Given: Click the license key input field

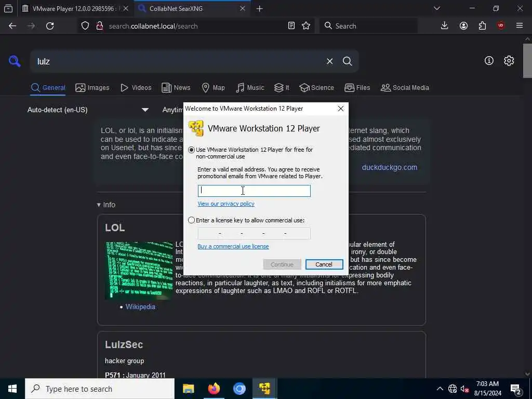Looking at the screenshot, I should (254, 233).
